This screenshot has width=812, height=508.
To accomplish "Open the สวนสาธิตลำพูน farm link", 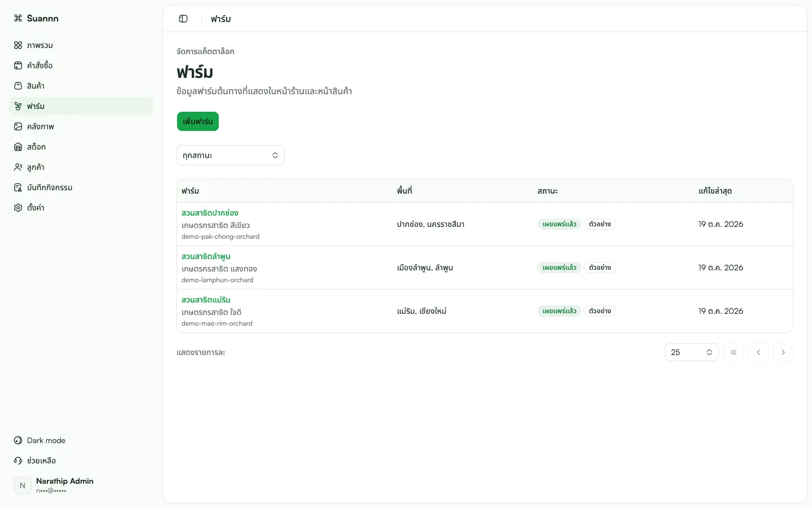I will coord(206,256).
